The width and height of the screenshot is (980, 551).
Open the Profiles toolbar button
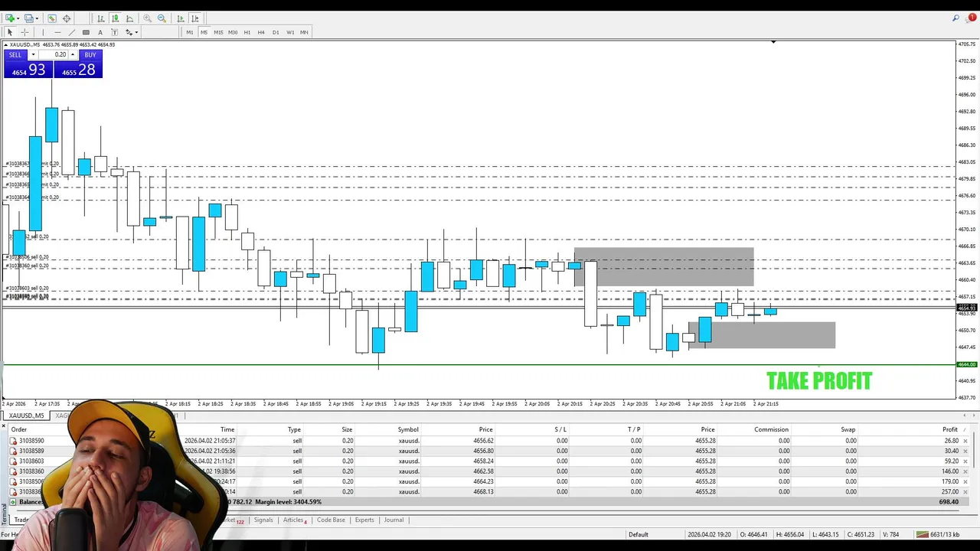28,18
